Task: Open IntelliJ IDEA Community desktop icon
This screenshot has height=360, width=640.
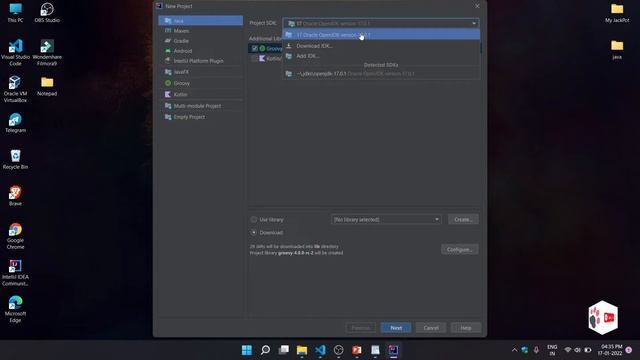Action: pyautogui.click(x=16, y=273)
